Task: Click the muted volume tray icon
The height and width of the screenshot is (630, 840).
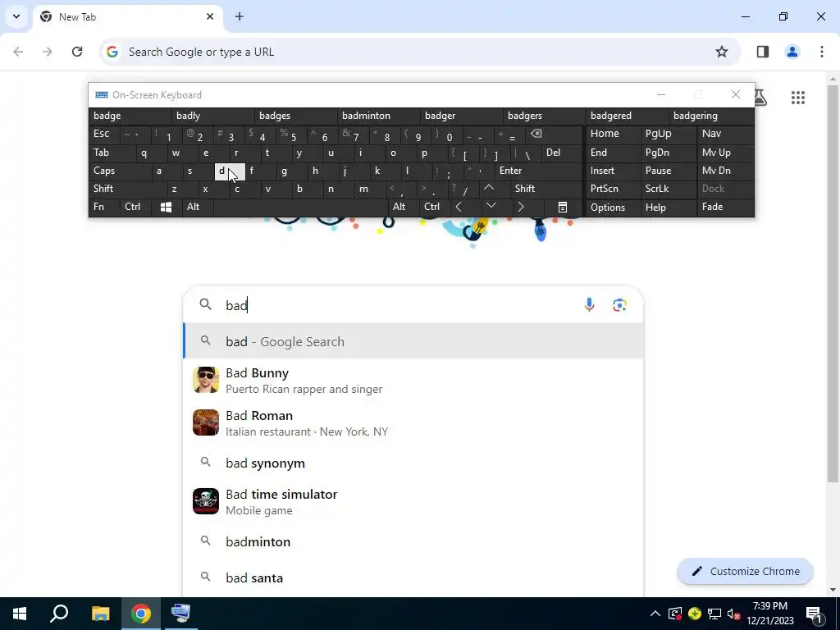Action: click(x=733, y=614)
